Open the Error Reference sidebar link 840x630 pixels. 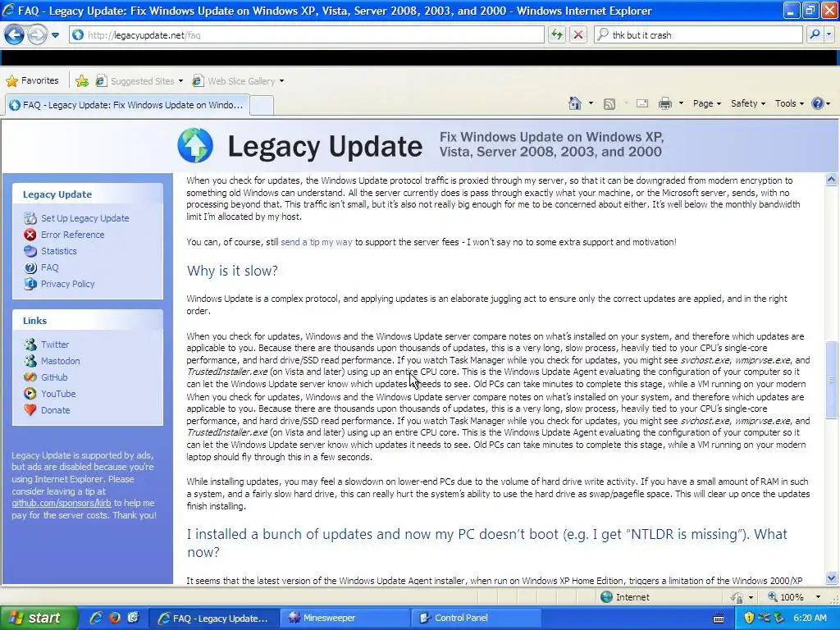coord(72,235)
